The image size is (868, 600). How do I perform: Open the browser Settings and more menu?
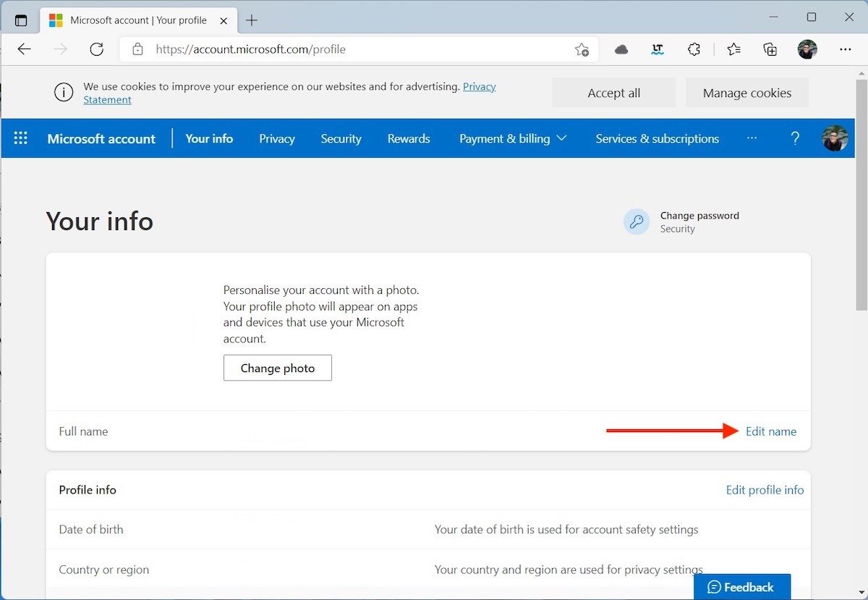pos(845,49)
